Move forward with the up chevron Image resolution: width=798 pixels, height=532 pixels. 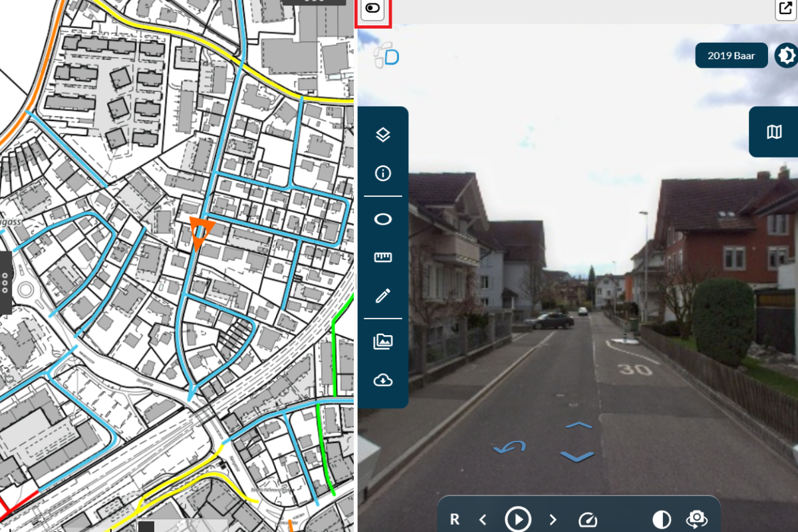(579, 425)
